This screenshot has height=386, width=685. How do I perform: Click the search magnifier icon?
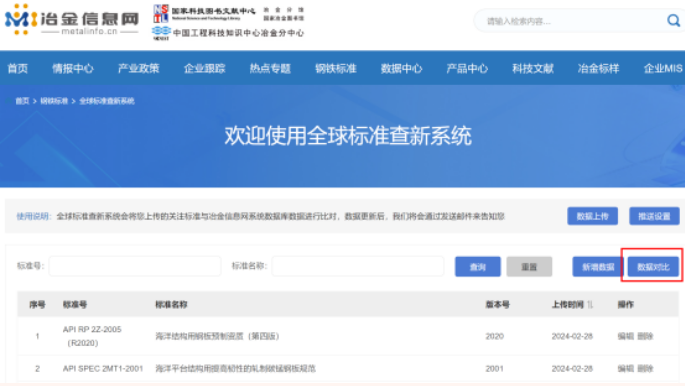[673, 20]
